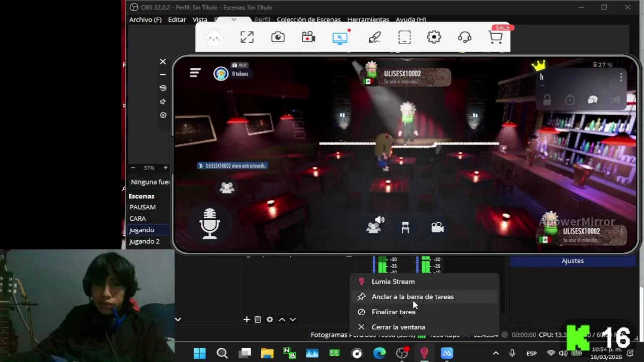Toggle the room lock padlock icon
This screenshot has width=644, height=362.
(547, 100)
